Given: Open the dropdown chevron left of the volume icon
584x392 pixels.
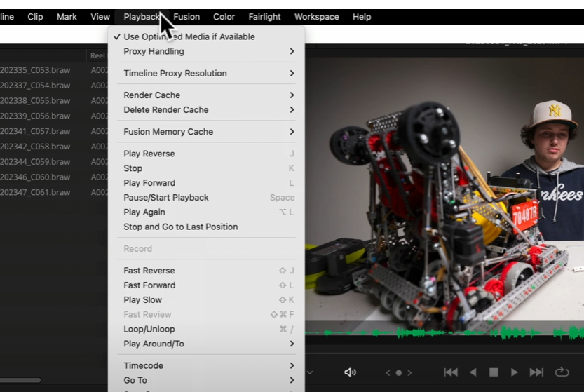Looking at the screenshot, I should point(309,372).
